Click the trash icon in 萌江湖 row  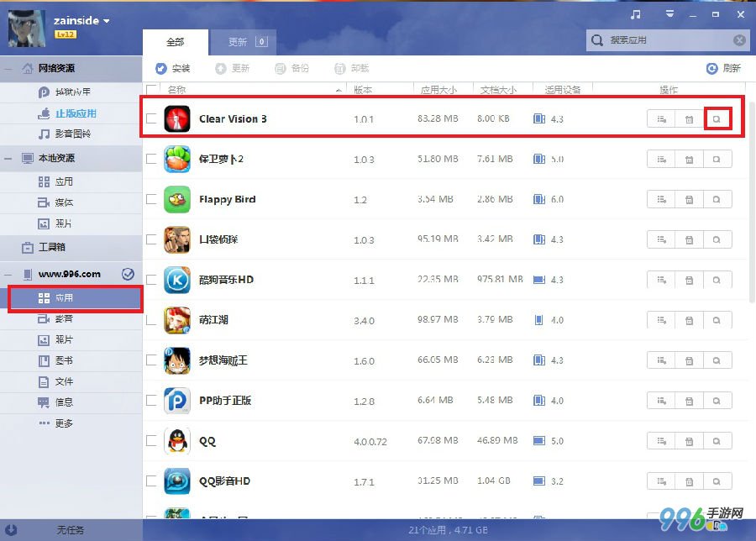[689, 320]
